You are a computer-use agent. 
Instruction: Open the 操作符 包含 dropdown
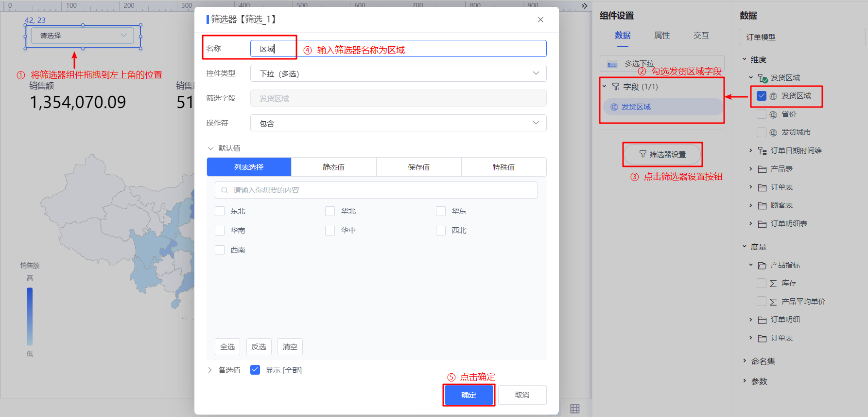399,123
